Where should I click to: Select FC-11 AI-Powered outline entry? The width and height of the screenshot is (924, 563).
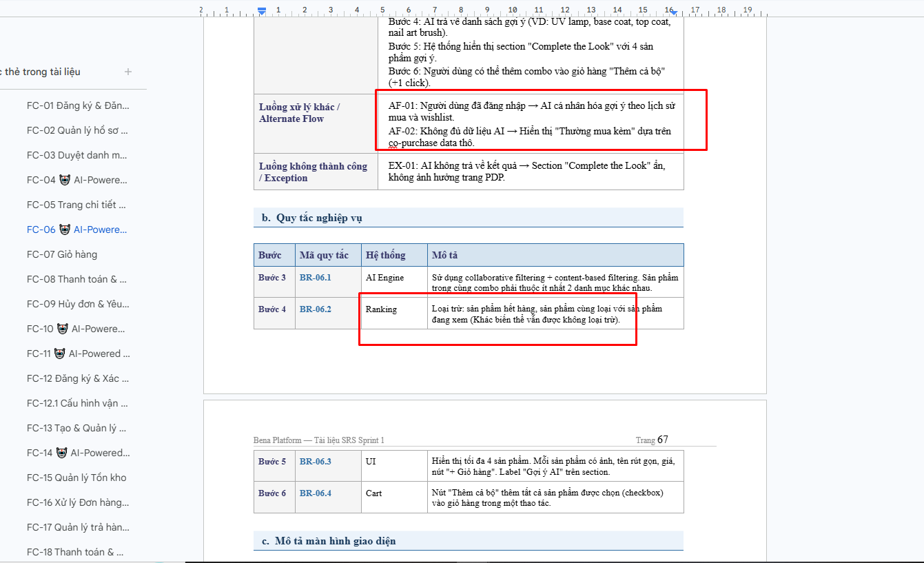tap(78, 354)
